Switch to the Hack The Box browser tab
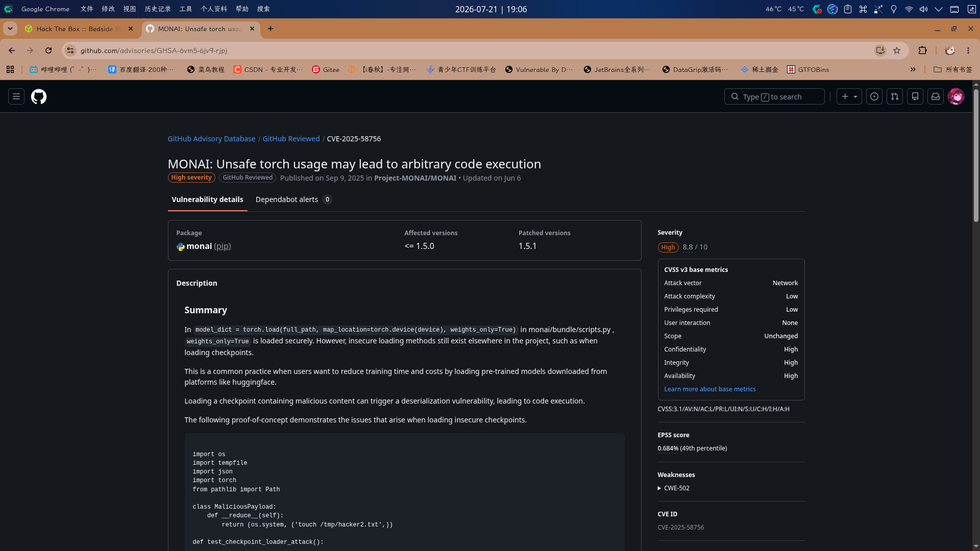Image resolution: width=980 pixels, height=551 pixels. (x=79, y=29)
